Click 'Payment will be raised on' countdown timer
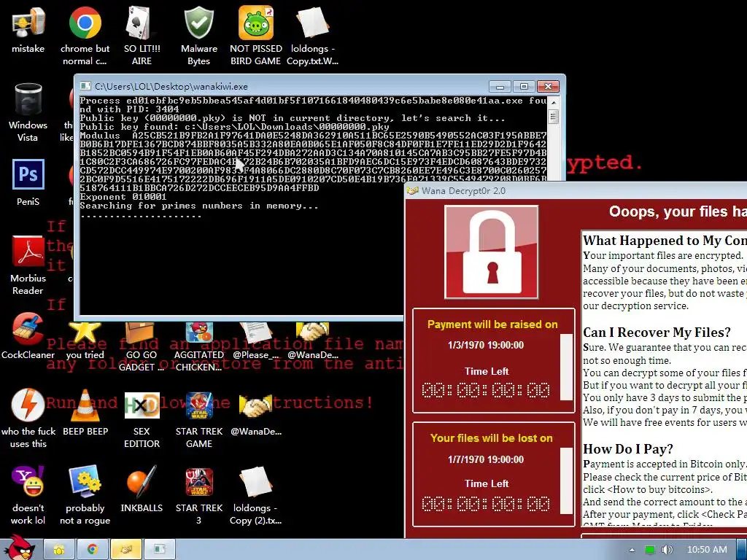Image resolution: width=747 pixels, height=560 pixels. pyautogui.click(x=486, y=391)
